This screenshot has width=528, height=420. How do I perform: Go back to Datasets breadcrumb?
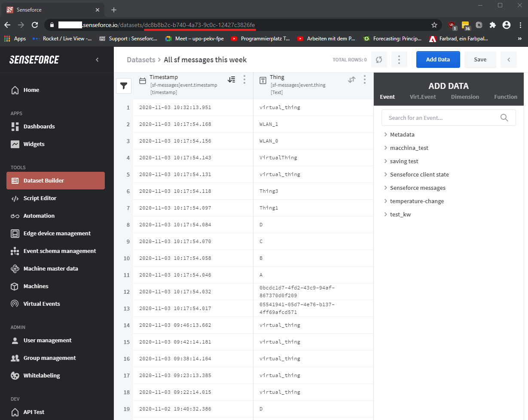click(141, 60)
